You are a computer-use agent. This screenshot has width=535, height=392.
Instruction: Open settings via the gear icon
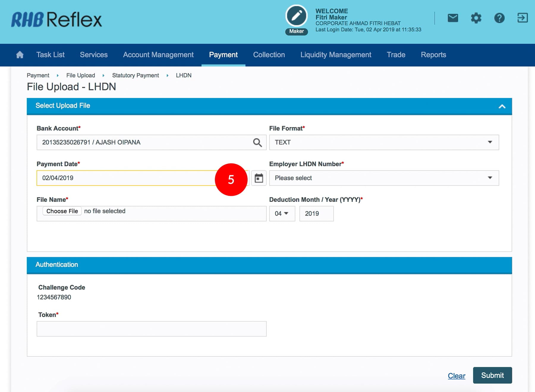coord(476,18)
